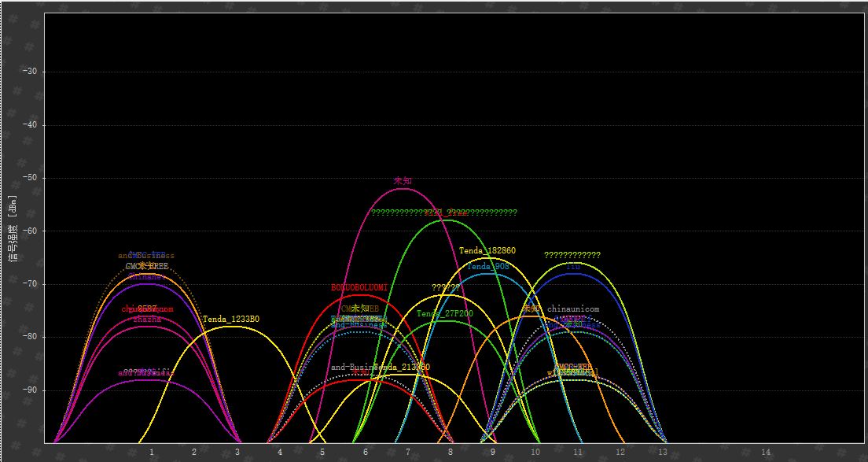This screenshot has width=868, height=462.
Task: Click channel 11 on the horizontal axis
Action: tap(578, 453)
